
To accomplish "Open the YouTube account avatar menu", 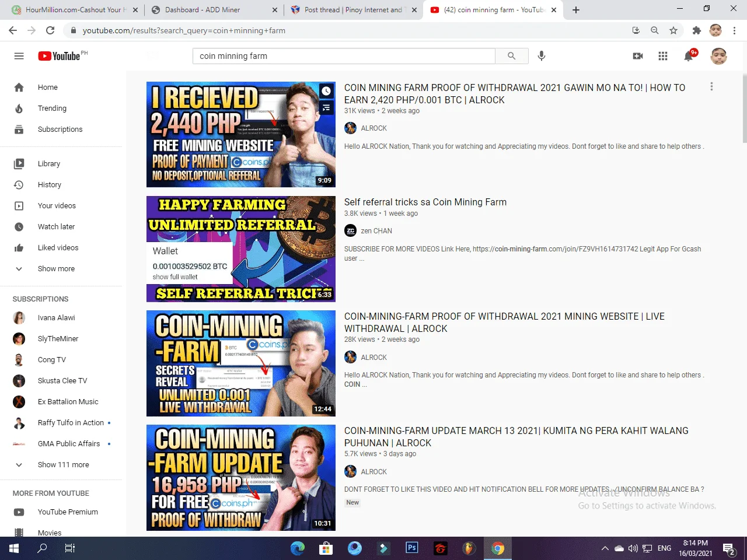I will pyautogui.click(x=718, y=56).
